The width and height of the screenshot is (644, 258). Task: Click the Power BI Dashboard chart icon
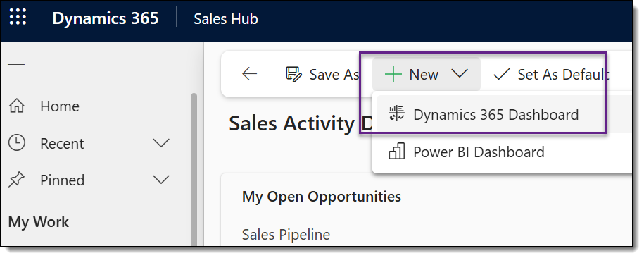[397, 152]
